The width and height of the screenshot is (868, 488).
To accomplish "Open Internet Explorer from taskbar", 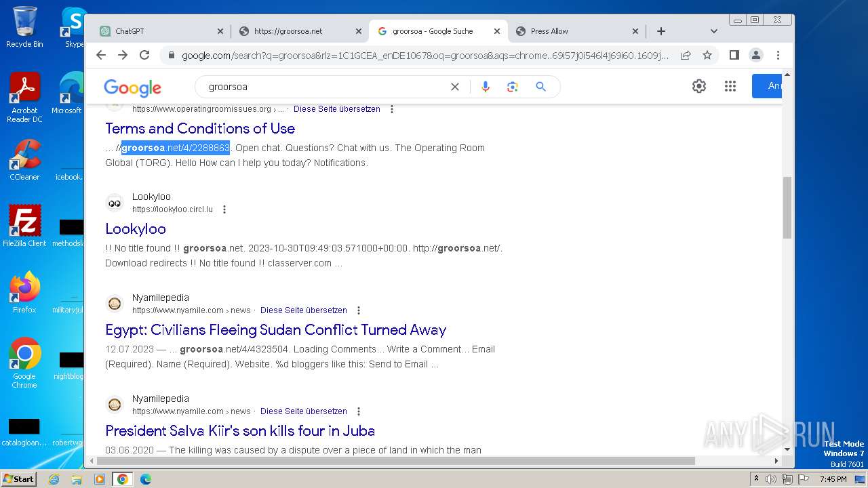I will point(54,479).
